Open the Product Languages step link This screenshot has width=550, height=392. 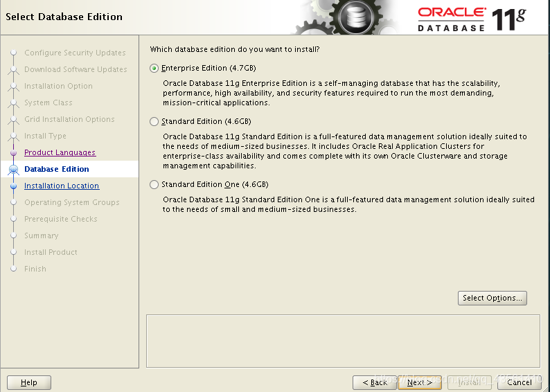point(60,152)
